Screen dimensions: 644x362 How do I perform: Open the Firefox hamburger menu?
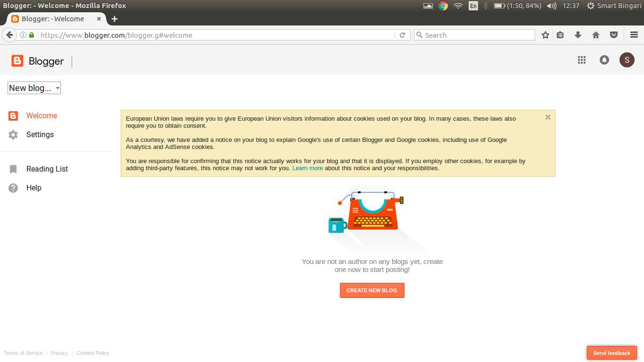click(x=634, y=35)
